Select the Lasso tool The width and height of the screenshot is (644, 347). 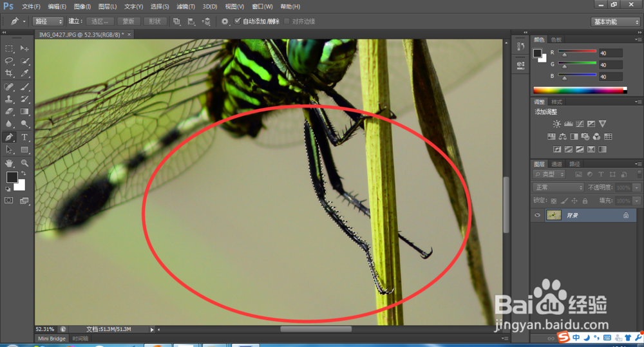coord(8,61)
